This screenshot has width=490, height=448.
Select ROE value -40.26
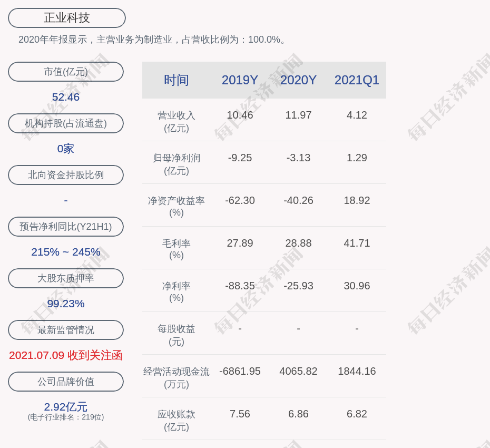(298, 200)
